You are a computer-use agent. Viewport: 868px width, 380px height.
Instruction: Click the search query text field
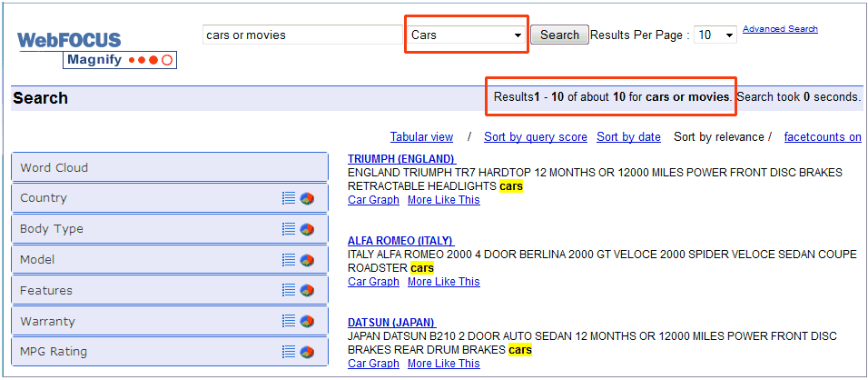(302, 35)
